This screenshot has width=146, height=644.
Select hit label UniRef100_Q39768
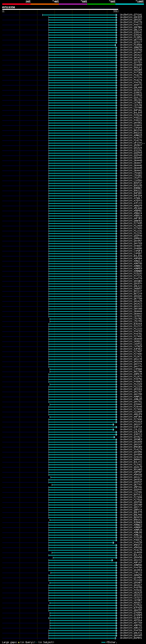coord(131,50)
